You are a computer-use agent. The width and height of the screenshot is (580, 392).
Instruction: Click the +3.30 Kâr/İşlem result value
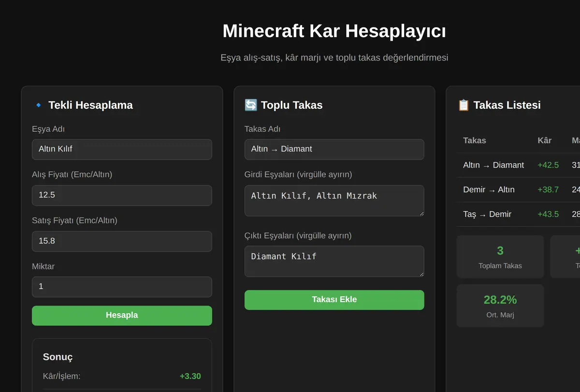(x=190, y=377)
